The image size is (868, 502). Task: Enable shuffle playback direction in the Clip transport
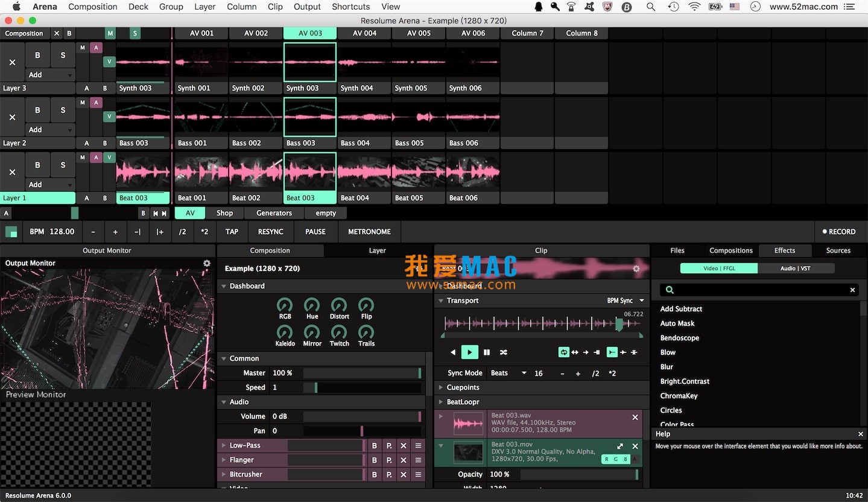(503, 352)
